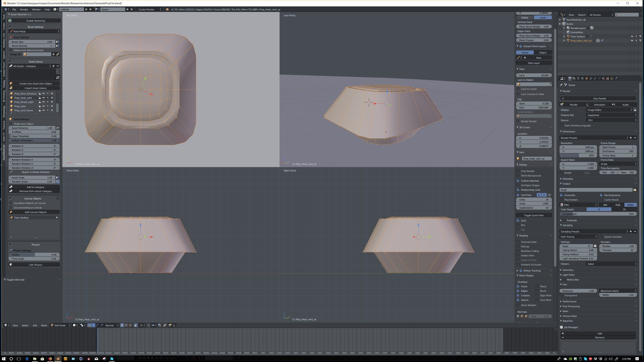
Task: Check Delete only Selected Assets
Action: click(x=11, y=50)
